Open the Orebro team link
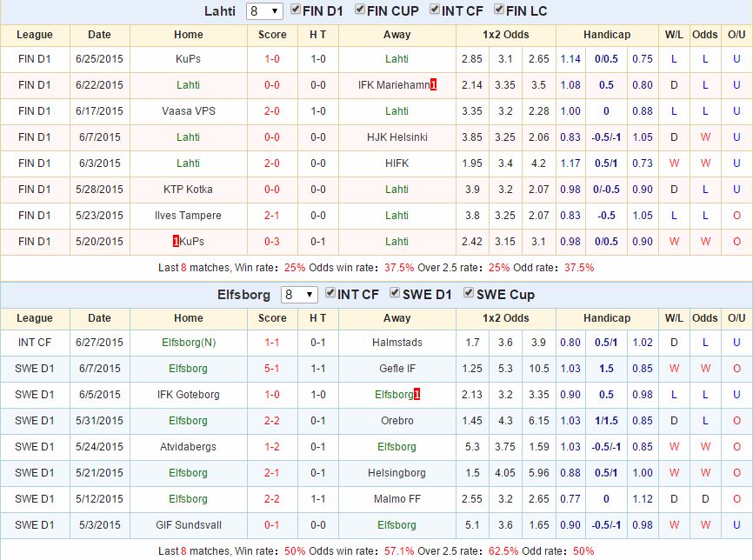The width and height of the screenshot is (753, 560). [397, 421]
